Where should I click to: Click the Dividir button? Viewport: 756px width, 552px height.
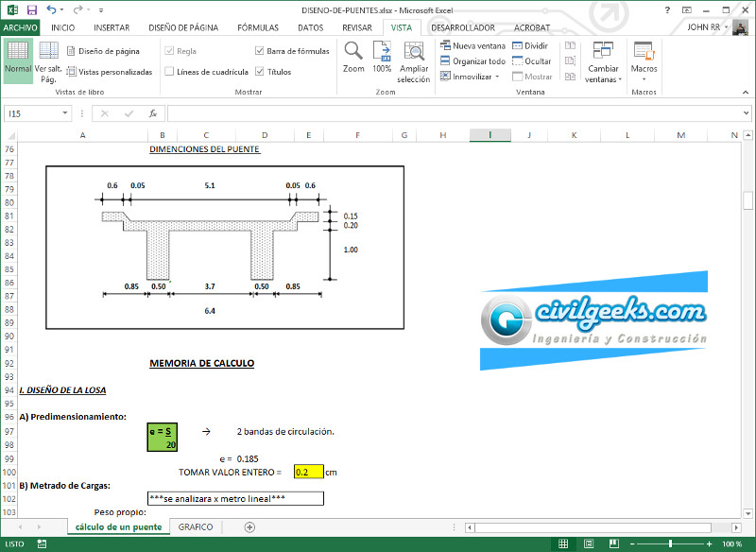tap(530, 45)
